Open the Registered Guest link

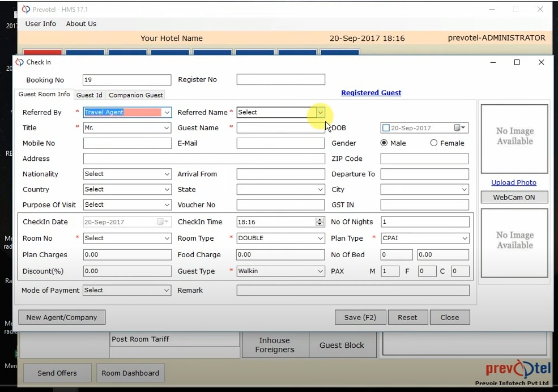(371, 93)
